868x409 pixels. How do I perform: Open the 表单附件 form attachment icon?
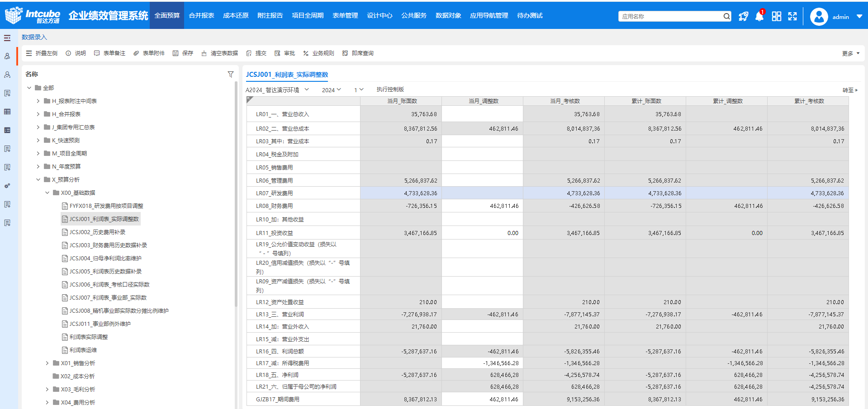(x=136, y=53)
